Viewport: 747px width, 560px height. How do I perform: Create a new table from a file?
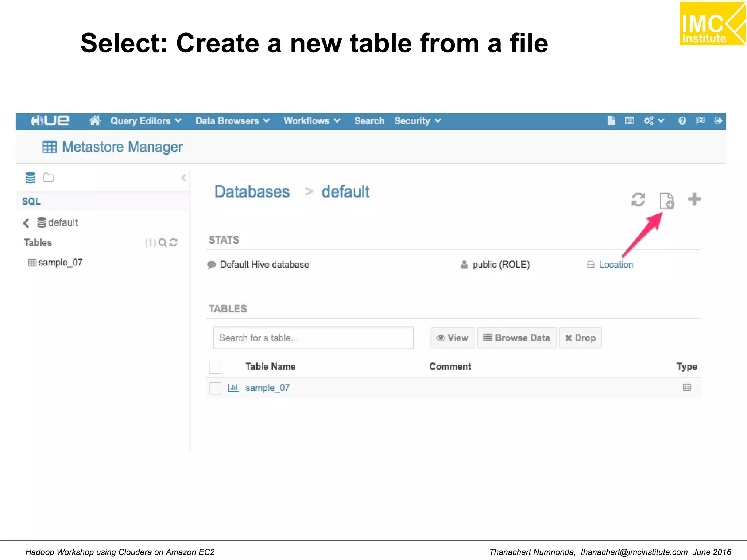click(x=667, y=201)
